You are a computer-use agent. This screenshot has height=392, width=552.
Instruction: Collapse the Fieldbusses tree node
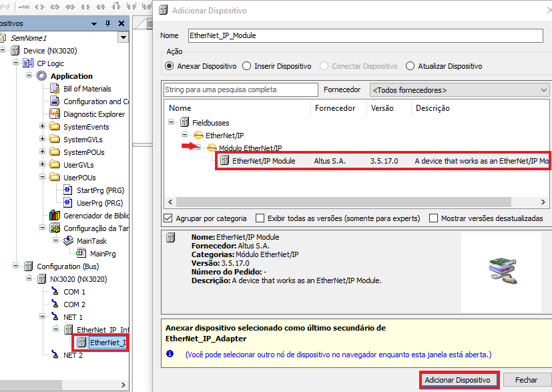pyautogui.click(x=172, y=123)
